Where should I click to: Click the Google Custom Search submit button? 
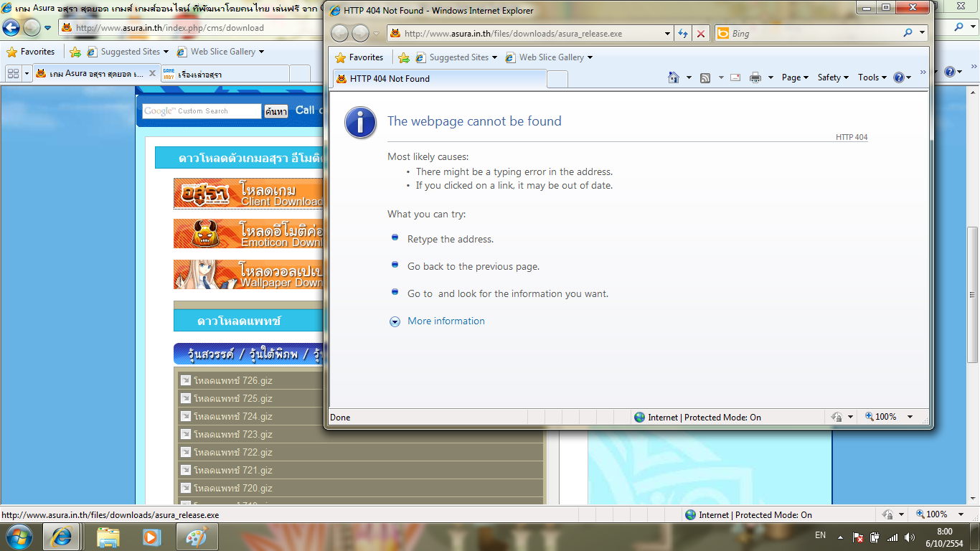click(275, 111)
